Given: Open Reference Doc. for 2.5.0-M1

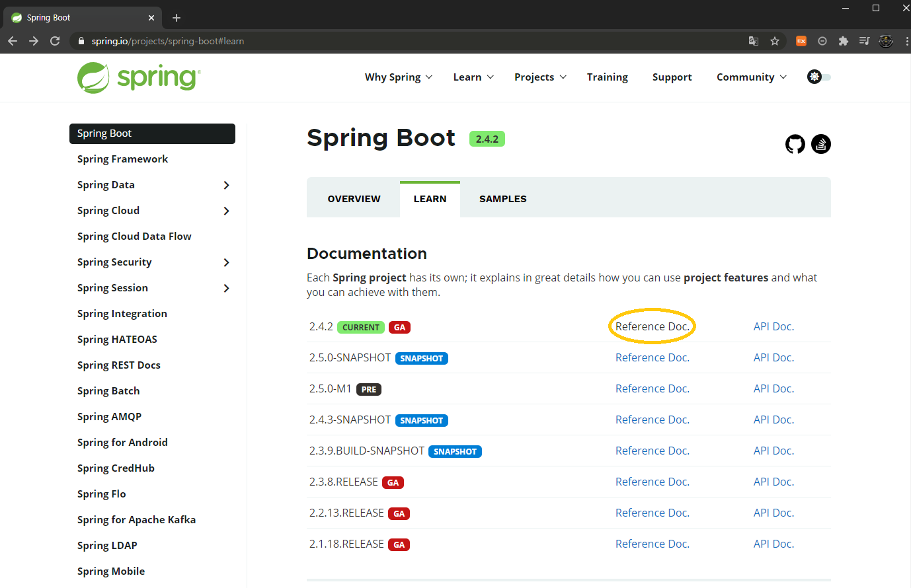Looking at the screenshot, I should [x=653, y=388].
